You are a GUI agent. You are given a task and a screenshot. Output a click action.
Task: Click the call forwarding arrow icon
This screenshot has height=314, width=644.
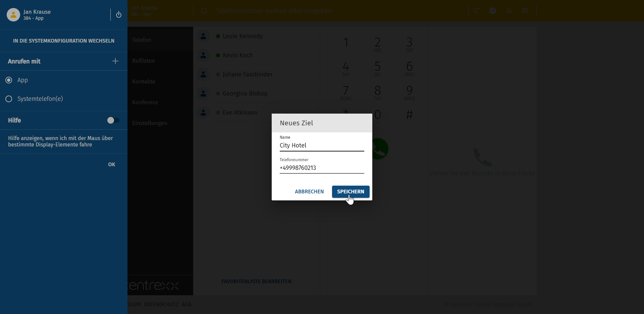click(x=477, y=11)
